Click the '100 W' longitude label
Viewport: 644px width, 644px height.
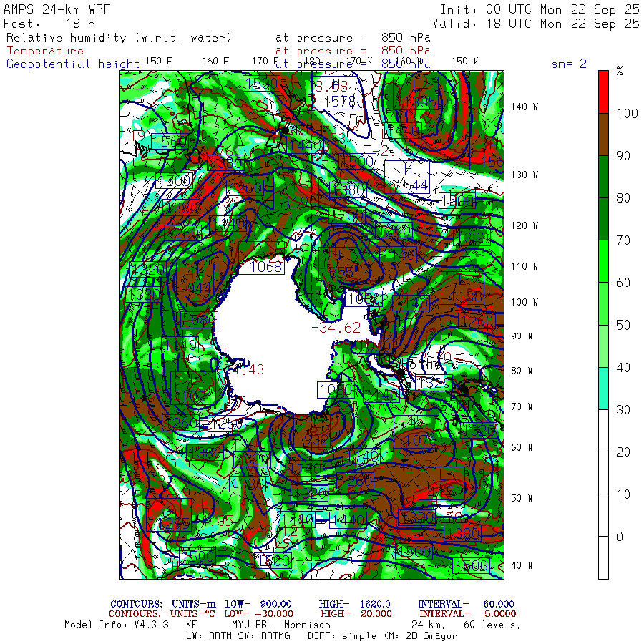(x=524, y=302)
